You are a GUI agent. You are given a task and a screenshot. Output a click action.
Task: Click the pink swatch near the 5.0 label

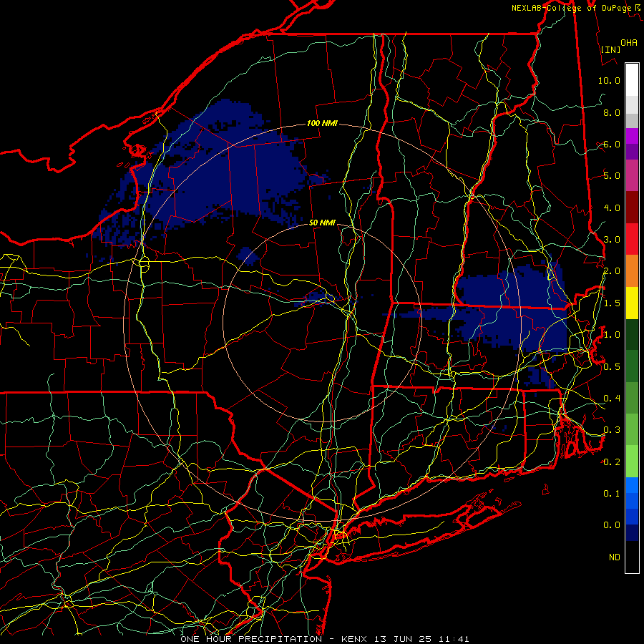[632, 175]
